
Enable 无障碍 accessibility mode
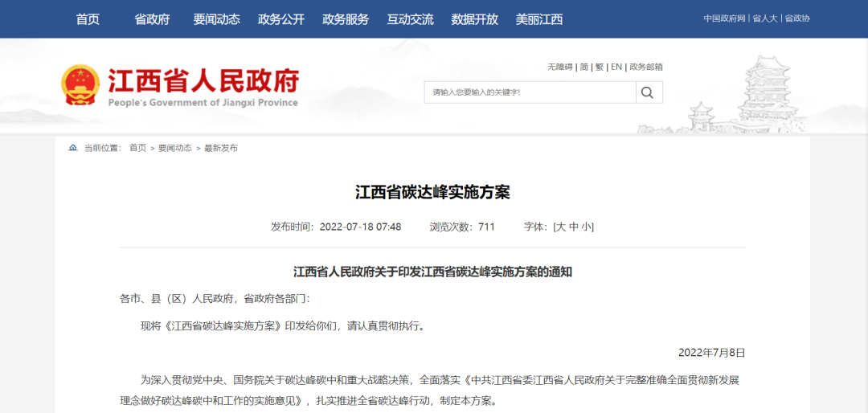pos(560,67)
